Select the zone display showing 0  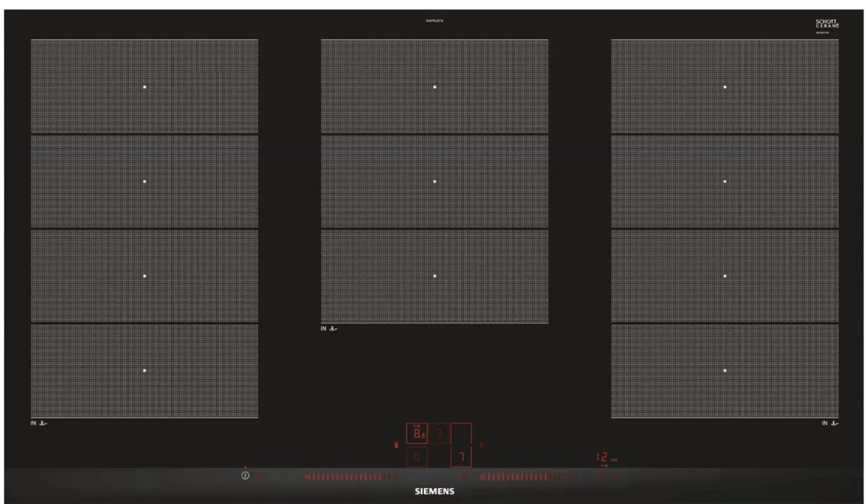pyautogui.click(x=417, y=457)
